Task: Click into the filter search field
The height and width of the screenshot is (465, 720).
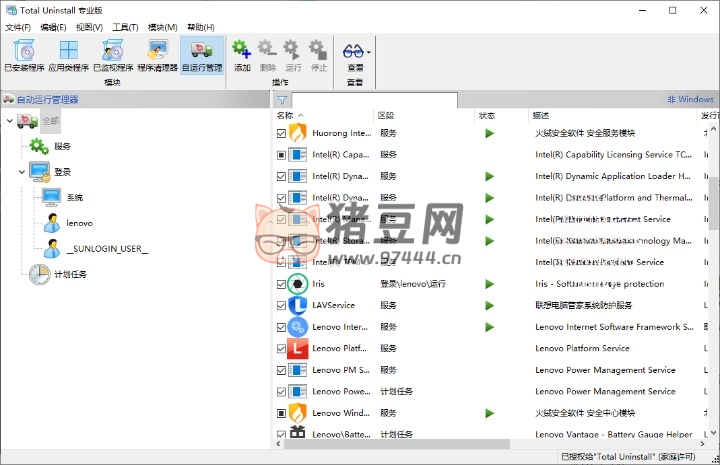Action: [375, 100]
